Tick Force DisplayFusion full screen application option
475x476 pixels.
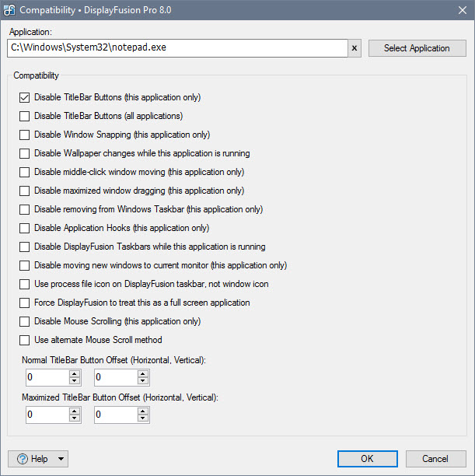tap(25, 303)
